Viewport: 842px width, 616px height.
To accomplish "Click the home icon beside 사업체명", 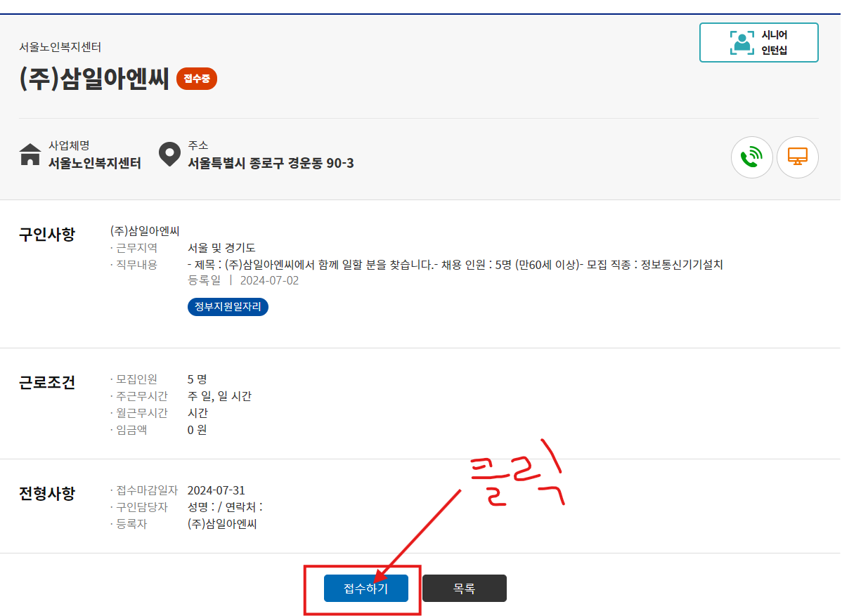I will click(30, 155).
